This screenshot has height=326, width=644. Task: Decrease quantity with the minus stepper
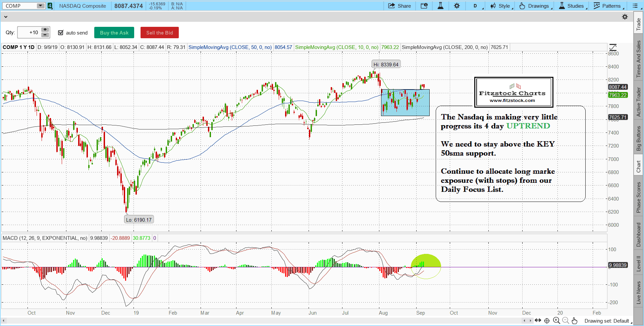tap(45, 35)
